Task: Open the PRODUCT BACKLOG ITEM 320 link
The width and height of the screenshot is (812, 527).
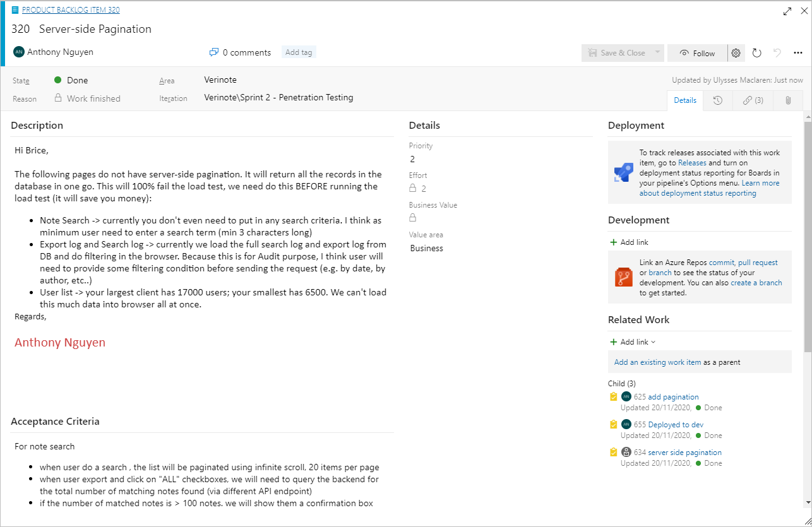Action: (71, 10)
